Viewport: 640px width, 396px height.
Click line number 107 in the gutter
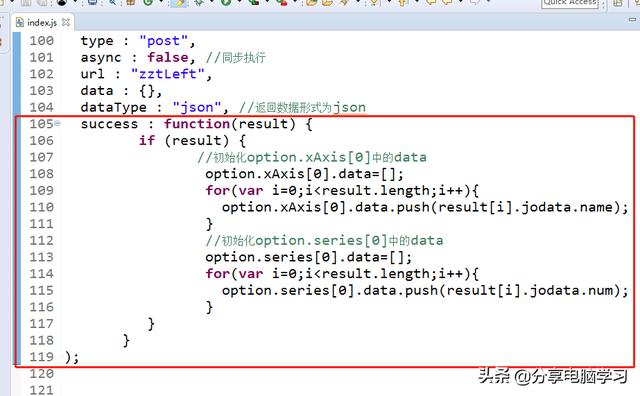(x=41, y=157)
